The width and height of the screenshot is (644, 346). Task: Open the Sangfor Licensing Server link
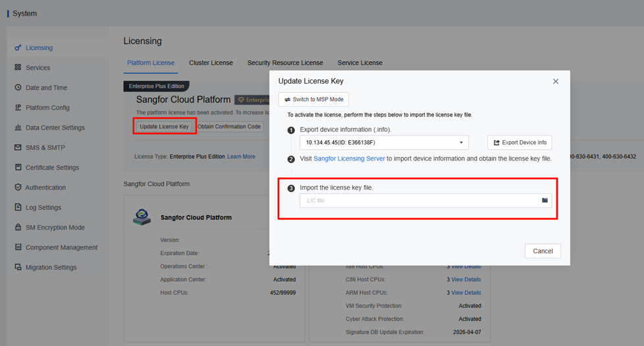point(349,159)
